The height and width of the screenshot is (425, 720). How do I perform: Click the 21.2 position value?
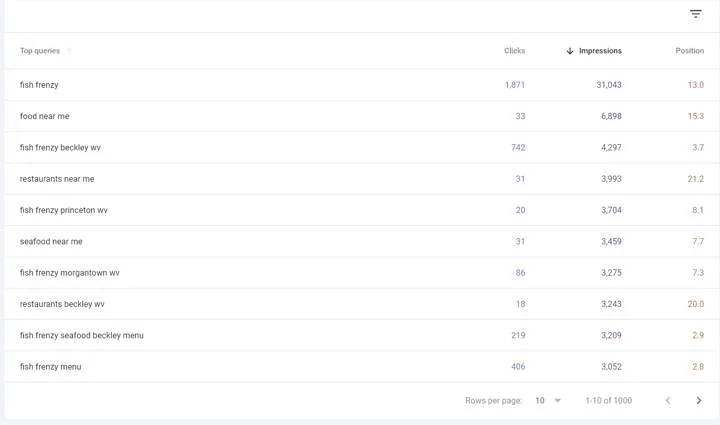(x=696, y=179)
